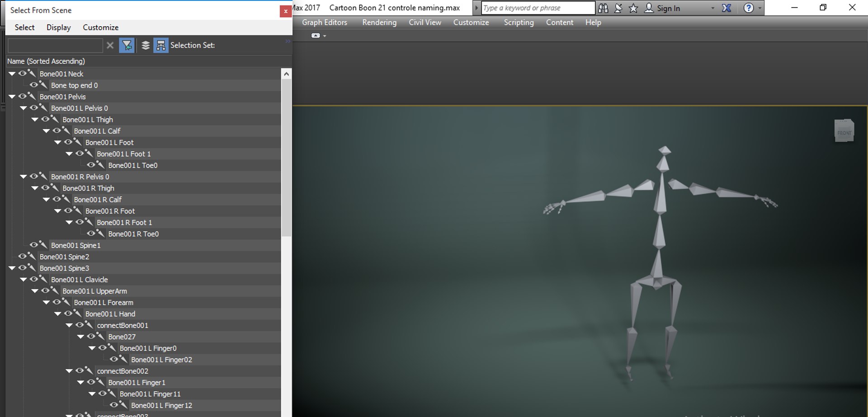Open the Select menu in the dialog
Image resolution: width=868 pixels, height=417 pixels.
click(24, 28)
